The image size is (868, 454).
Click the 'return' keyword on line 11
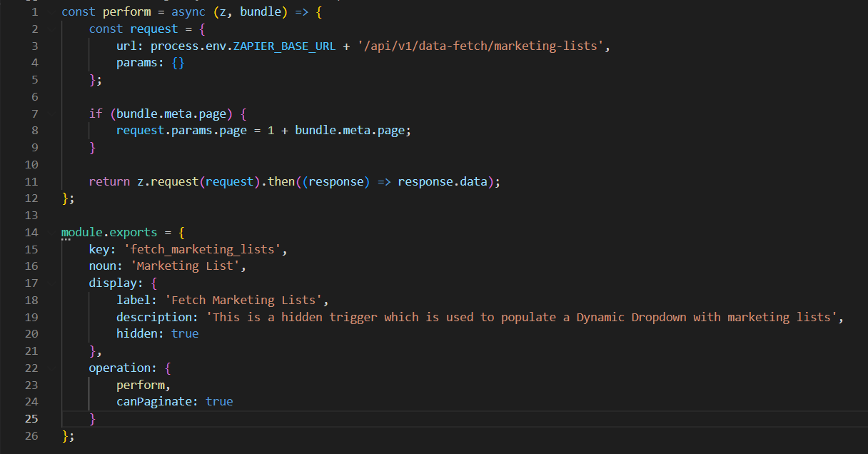click(x=110, y=181)
